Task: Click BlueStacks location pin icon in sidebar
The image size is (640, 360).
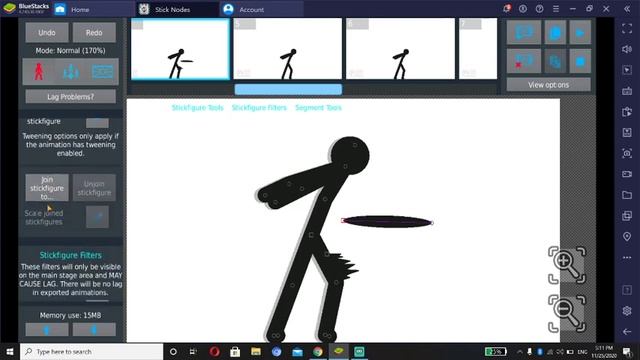Action: pyautogui.click(x=627, y=237)
